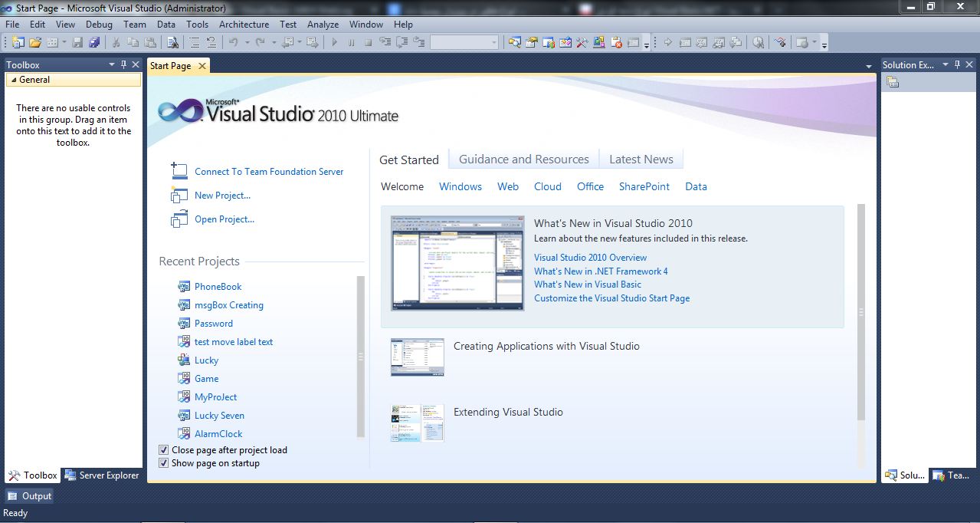Open the Properties Window toolbar icon
The height and width of the screenshot is (523, 980).
(530, 42)
